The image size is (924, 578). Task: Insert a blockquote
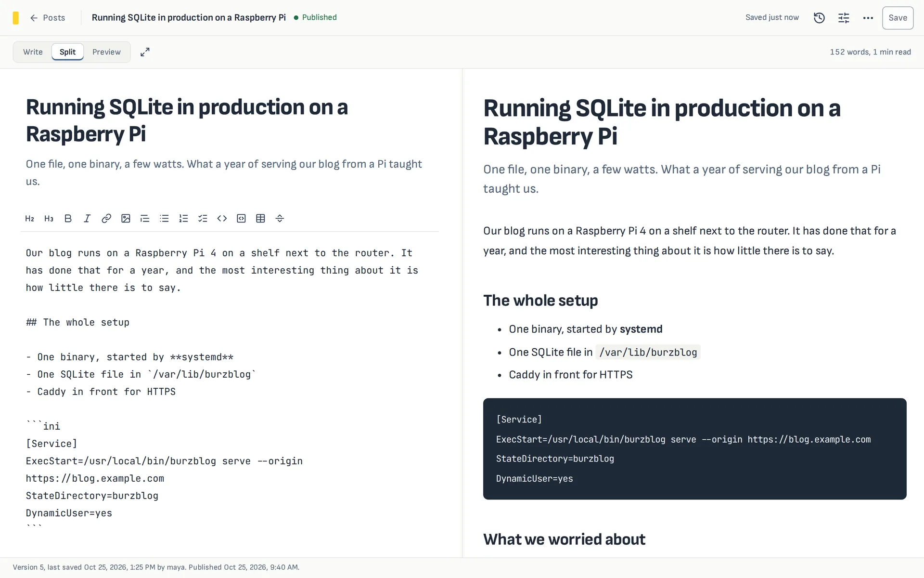pyautogui.click(x=145, y=219)
